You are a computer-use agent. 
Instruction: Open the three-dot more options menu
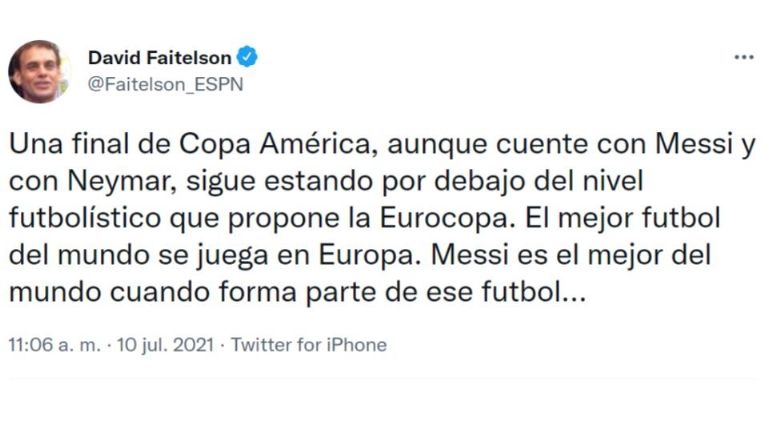(x=743, y=58)
